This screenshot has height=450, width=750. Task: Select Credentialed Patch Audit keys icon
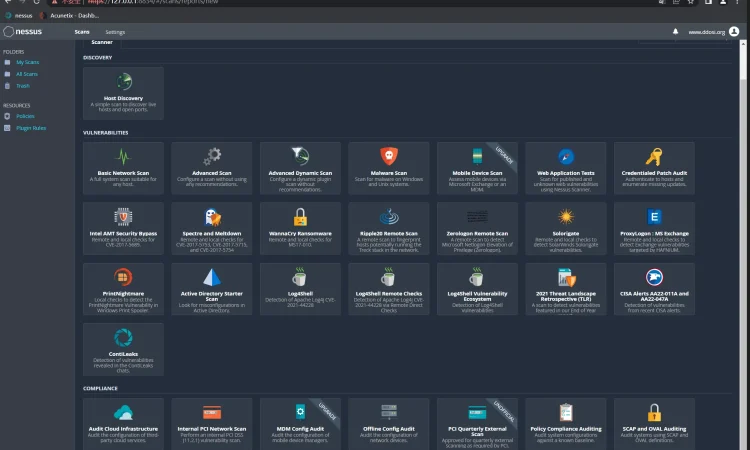coord(654,156)
